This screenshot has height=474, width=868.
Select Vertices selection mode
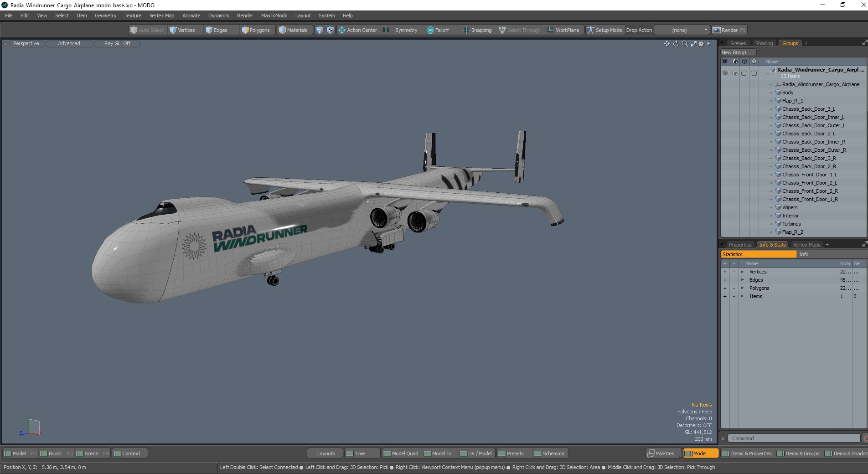click(x=182, y=30)
